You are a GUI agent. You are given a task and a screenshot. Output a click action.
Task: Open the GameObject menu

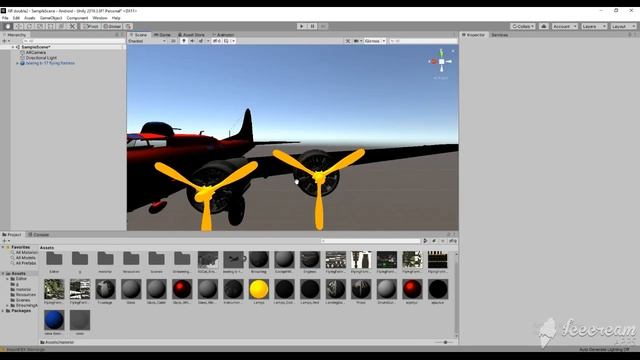point(51,18)
